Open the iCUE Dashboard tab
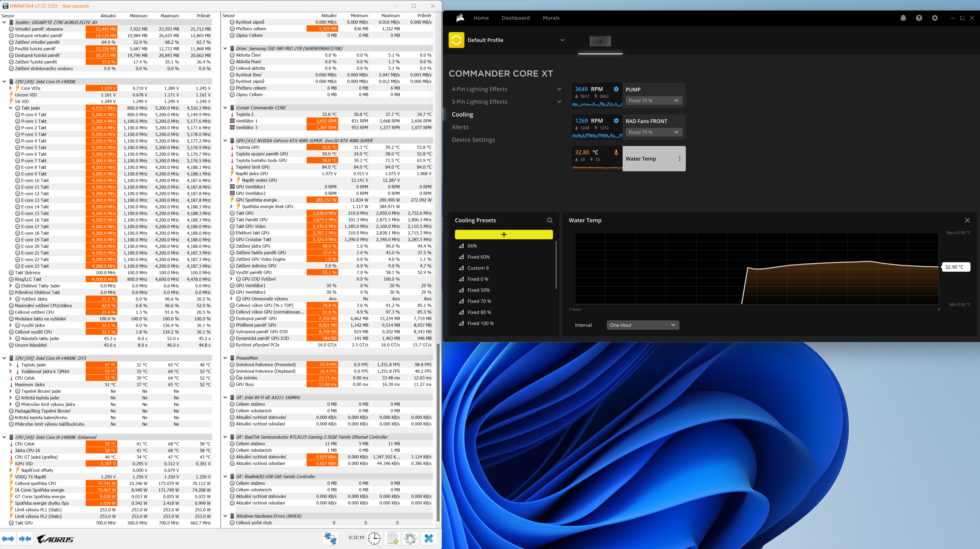Viewport: 980px width, 549px height. [516, 18]
